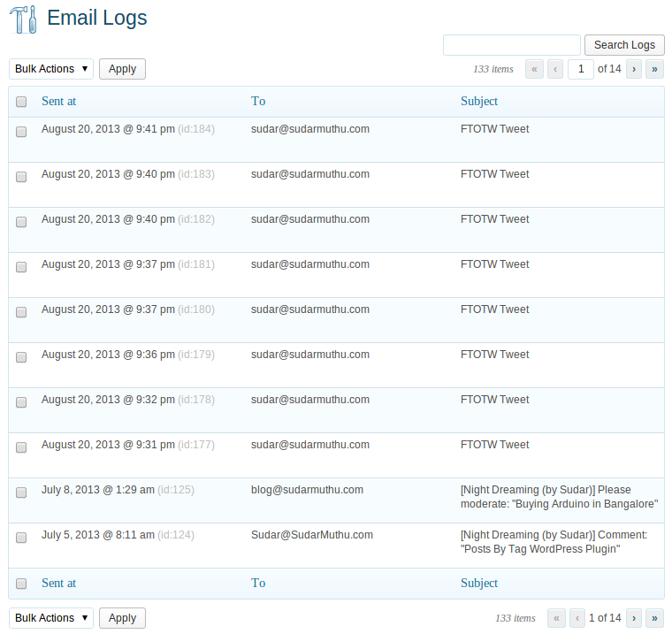
Task: Click the Email Logs tools icon
Action: point(23,19)
